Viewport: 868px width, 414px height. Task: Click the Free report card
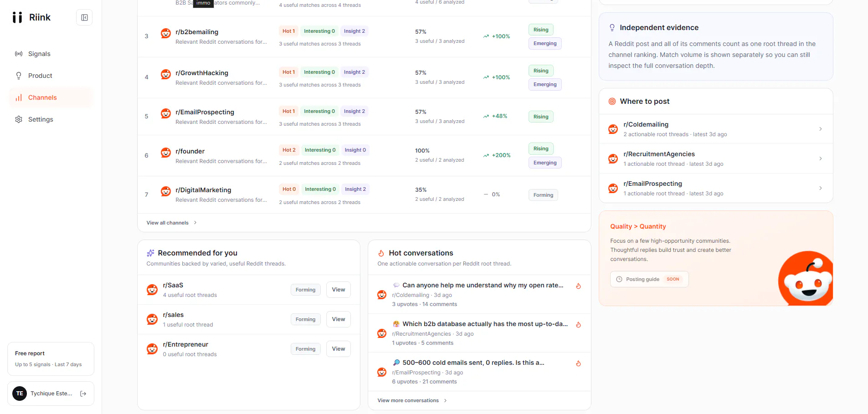[51, 359]
